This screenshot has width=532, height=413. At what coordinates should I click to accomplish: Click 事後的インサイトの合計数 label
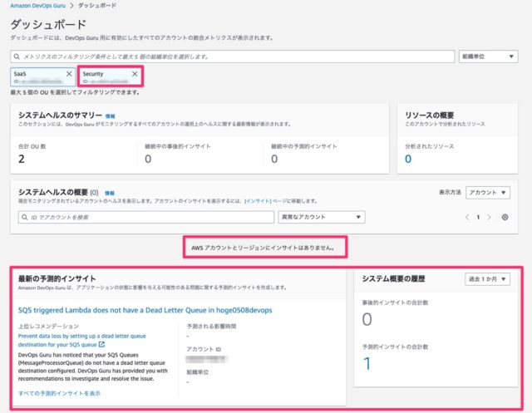tap(396, 302)
